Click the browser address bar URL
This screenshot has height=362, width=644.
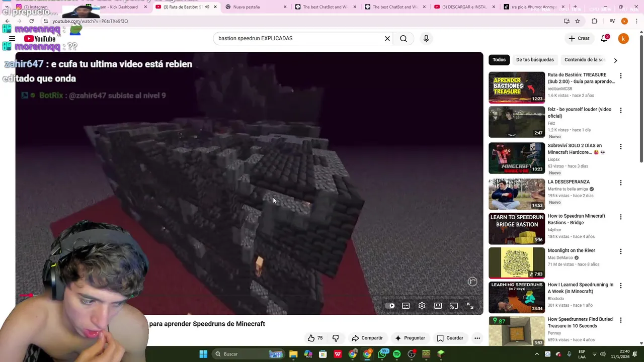click(90, 21)
